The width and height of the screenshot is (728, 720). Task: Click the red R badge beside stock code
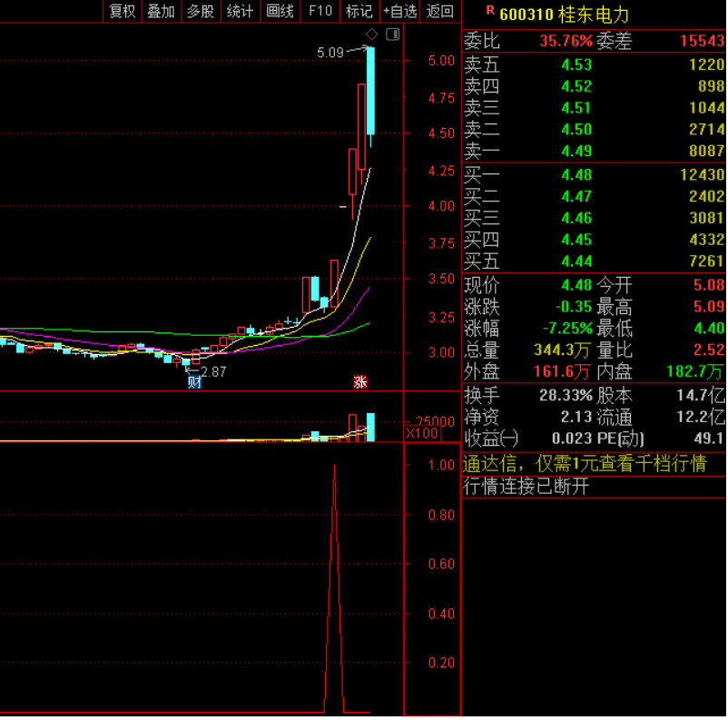click(490, 11)
